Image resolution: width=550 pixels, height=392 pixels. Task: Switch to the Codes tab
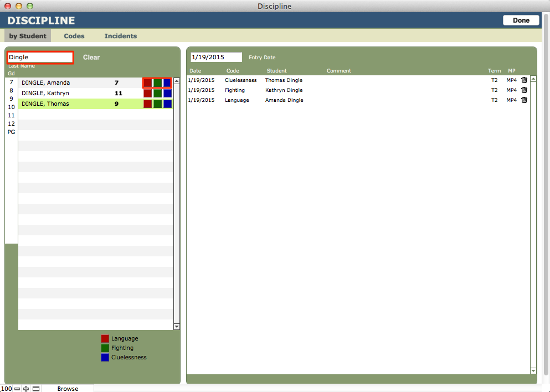[74, 36]
